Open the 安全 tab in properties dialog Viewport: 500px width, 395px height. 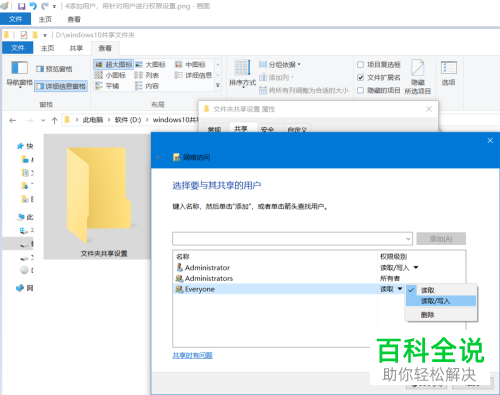(267, 129)
